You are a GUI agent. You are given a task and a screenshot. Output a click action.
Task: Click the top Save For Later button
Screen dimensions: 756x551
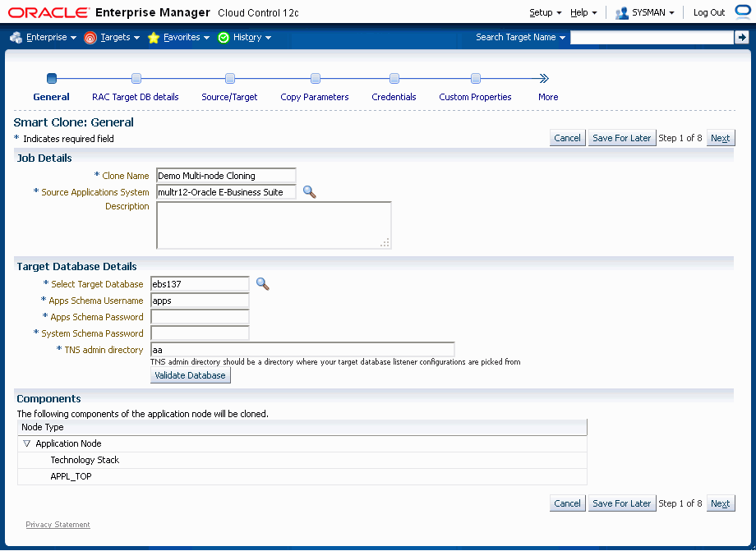pos(622,138)
